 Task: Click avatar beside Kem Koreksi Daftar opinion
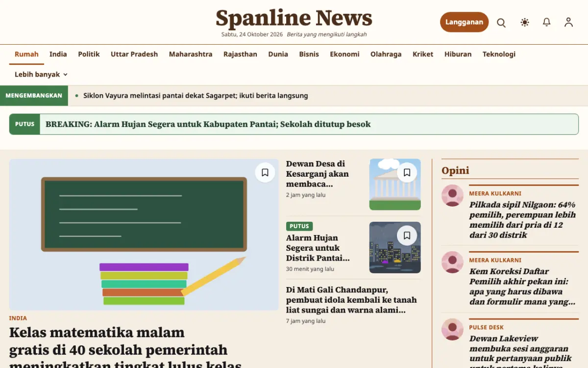click(x=452, y=263)
